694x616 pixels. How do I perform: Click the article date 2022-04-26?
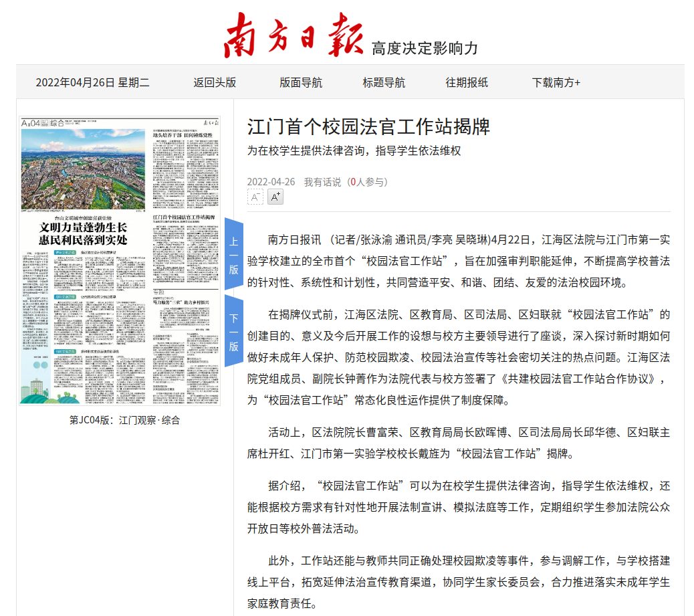pos(271,182)
